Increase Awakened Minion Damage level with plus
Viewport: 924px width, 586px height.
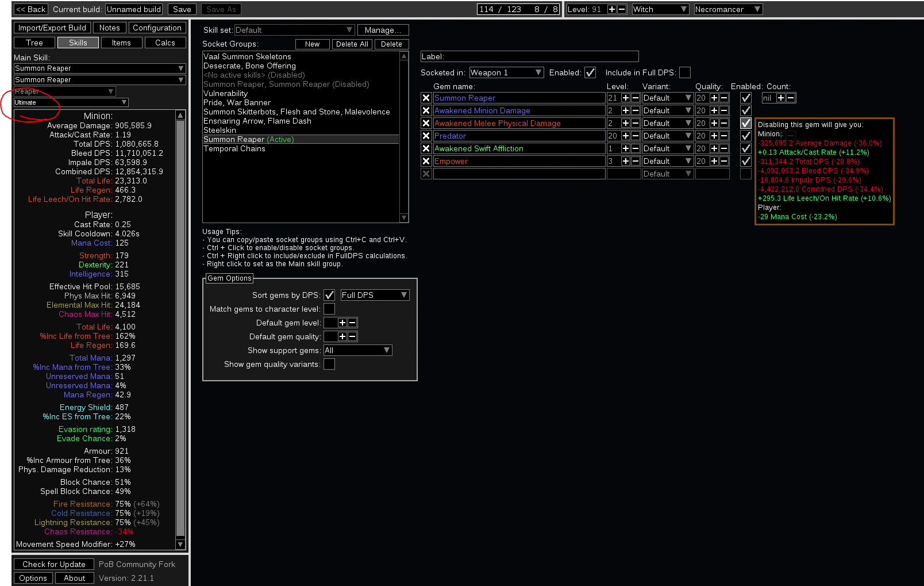pyautogui.click(x=626, y=110)
